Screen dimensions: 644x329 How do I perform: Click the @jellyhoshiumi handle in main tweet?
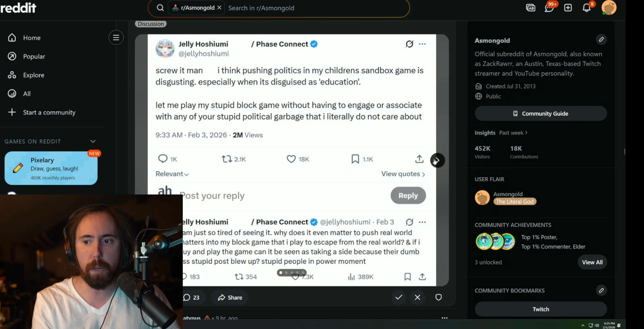click(203, 54)
